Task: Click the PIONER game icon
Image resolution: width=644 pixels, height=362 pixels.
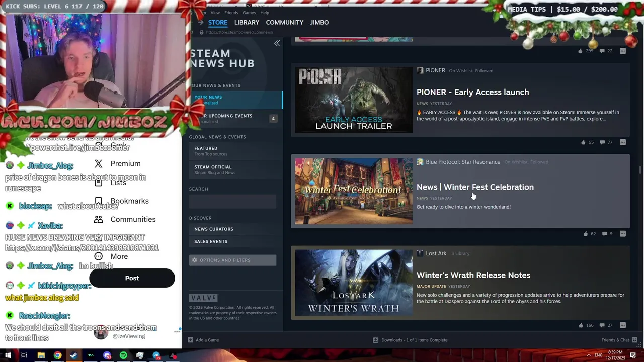Action: [420, 71]
